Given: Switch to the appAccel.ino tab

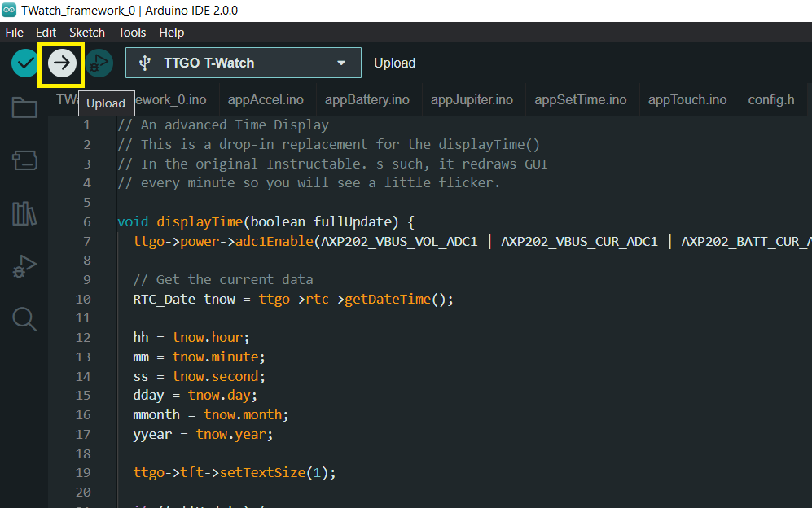Looking at the screenshot, I should (x=266, y=100).
